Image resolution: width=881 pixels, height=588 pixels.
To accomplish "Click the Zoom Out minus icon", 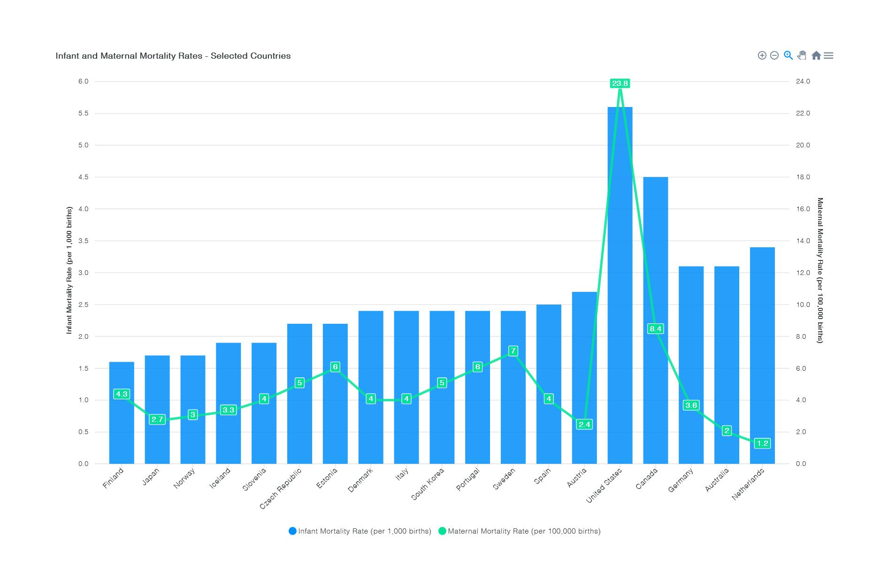I will pos(774,55).
